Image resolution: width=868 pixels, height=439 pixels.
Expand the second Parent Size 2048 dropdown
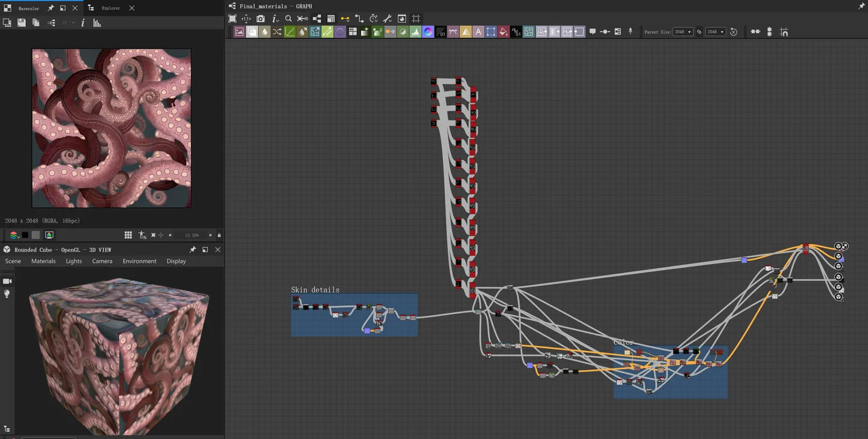point(715,32)
